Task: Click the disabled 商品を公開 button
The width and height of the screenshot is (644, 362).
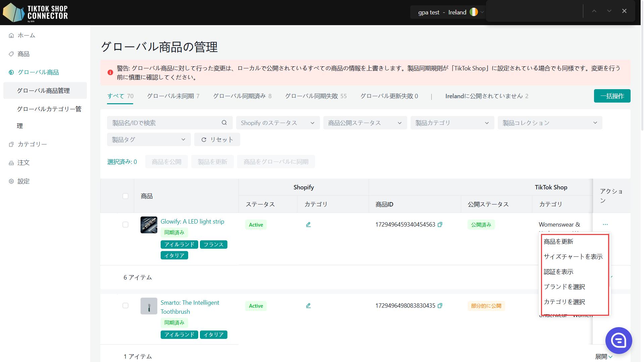Action: 166,162
